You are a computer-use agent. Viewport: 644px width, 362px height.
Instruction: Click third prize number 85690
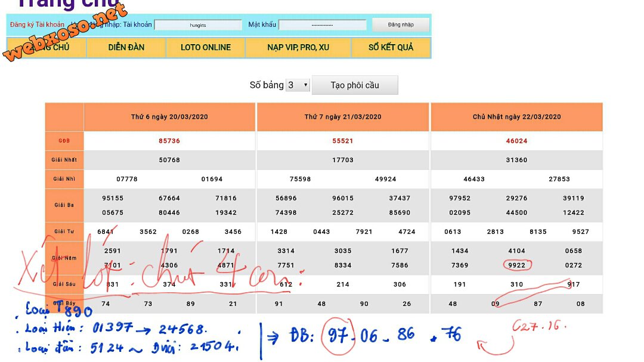(x=400, y=212)
